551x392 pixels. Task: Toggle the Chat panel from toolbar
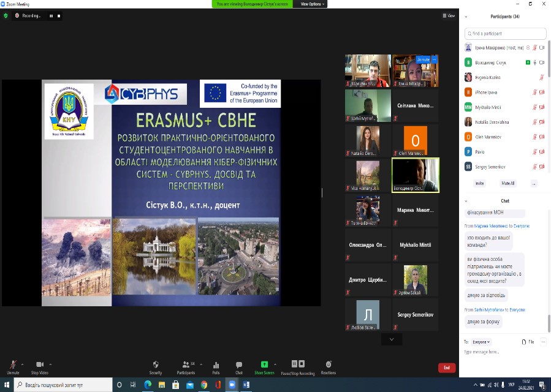[239, 365]
